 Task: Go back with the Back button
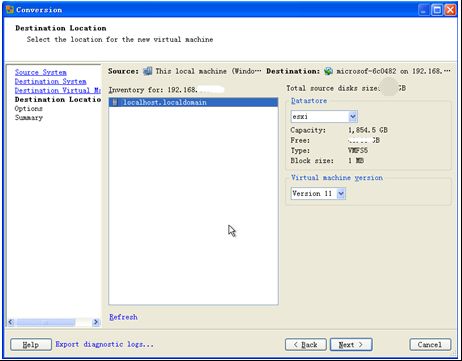point(306,345)
